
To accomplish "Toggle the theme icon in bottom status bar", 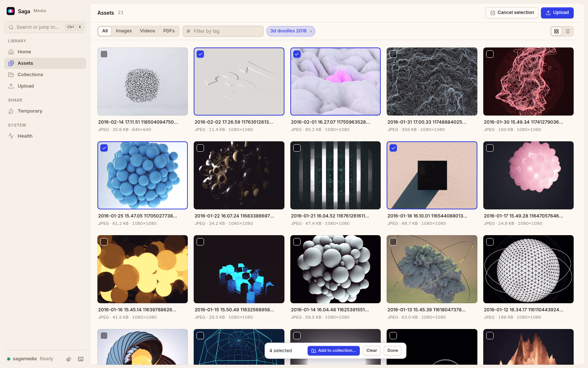I will tap(69, 359).
